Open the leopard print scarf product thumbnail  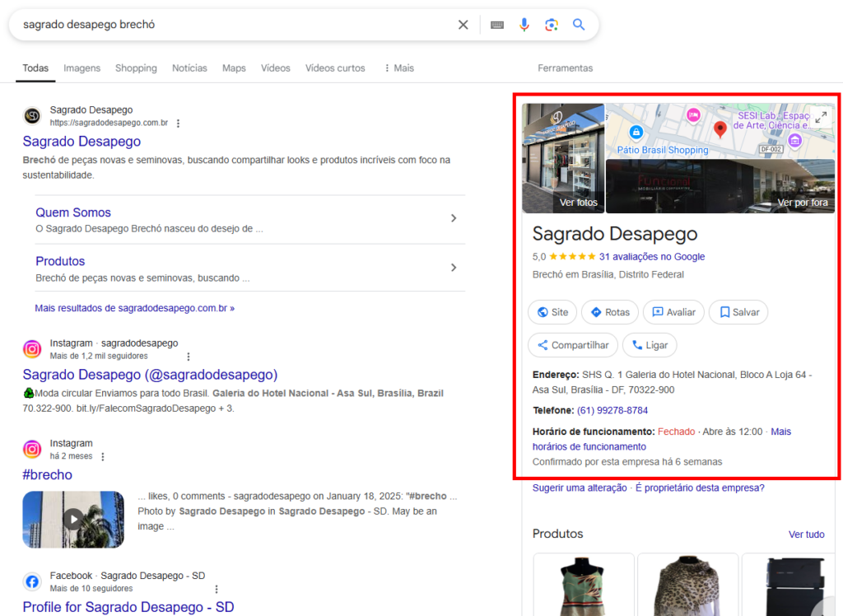[x=687, y=585]
